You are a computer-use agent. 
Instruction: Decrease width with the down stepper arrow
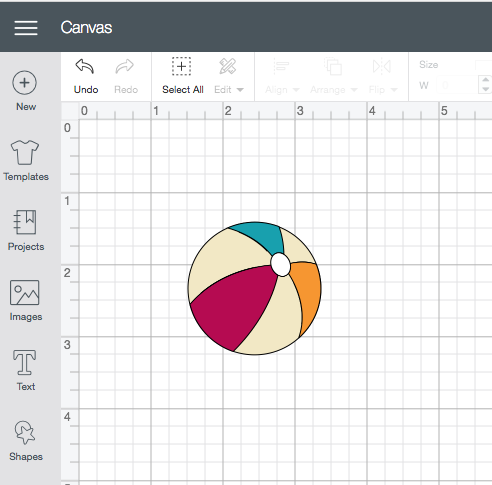485,89
